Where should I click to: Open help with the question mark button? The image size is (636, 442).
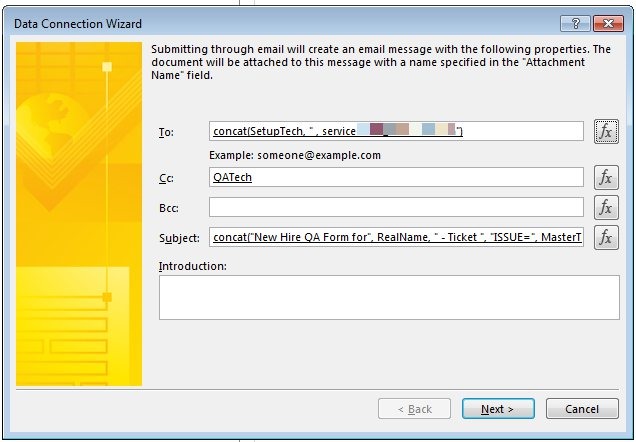pos(575,24)
